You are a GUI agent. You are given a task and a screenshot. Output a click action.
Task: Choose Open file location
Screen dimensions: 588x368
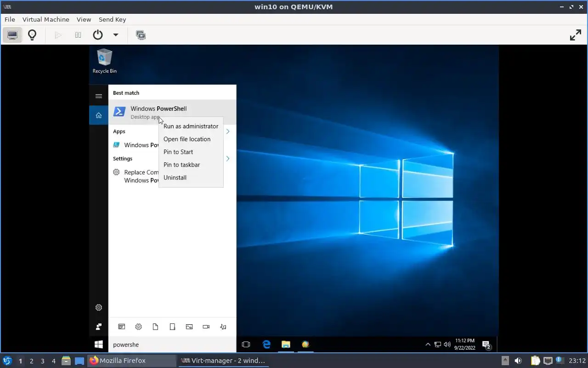[x=191, y=139]
